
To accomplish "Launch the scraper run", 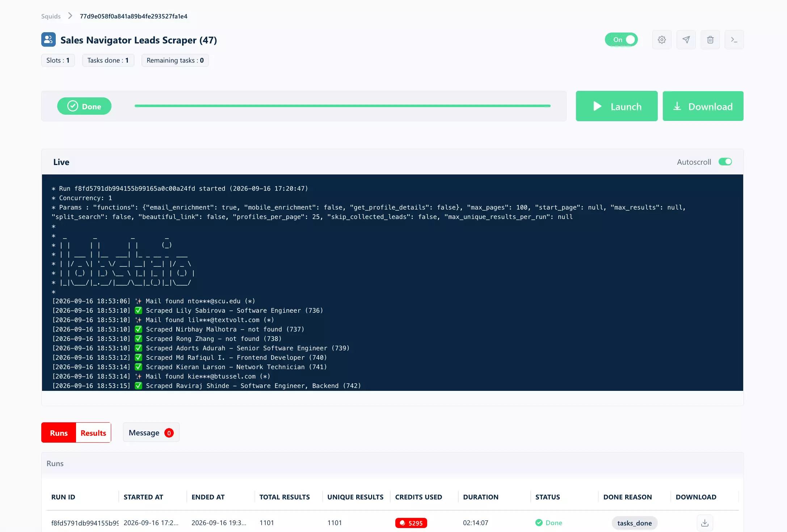I will coord(616,106).
